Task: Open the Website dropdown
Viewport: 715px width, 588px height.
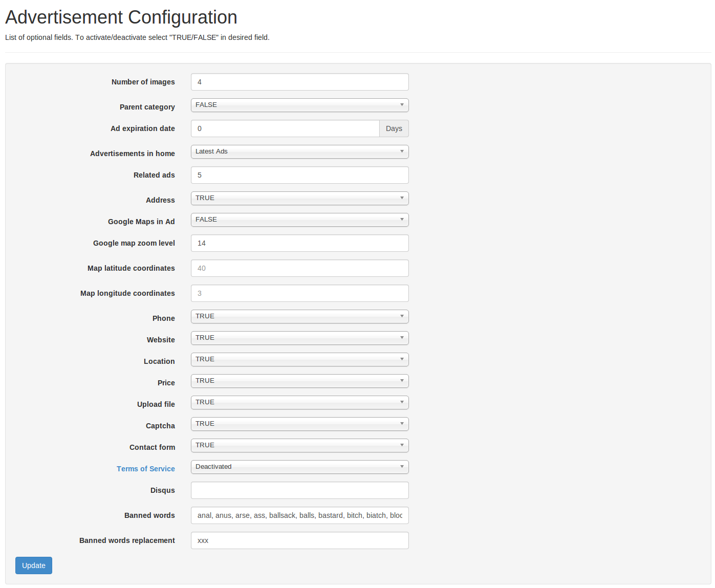Action: (x=299, y=338)
